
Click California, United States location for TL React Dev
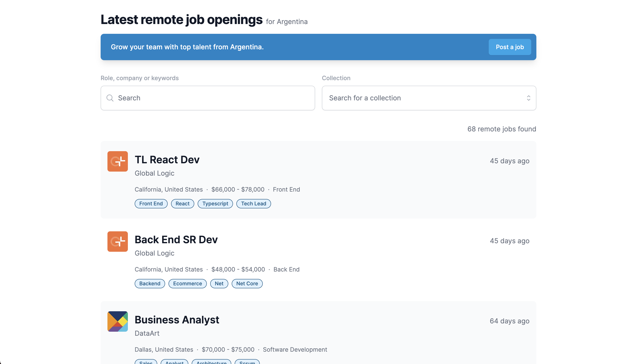click(169, 189)
